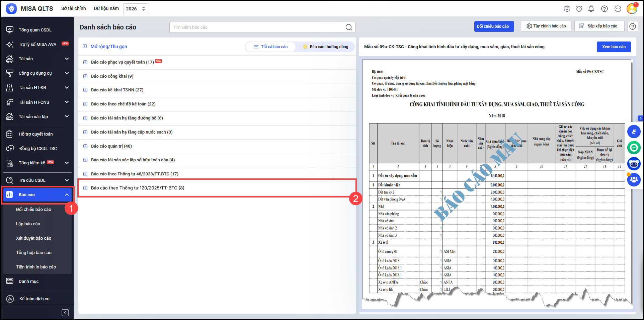Click the Tài sản HT-CNS faucet icon
The width and height of the screenshot is (644, 320).
10,102
